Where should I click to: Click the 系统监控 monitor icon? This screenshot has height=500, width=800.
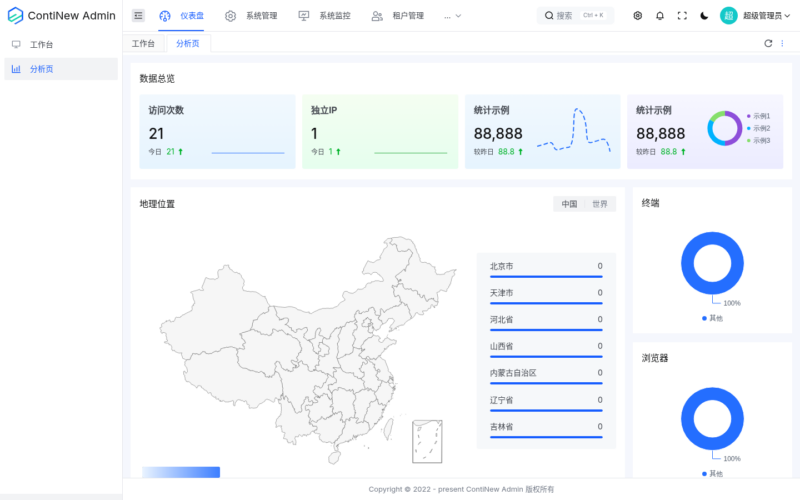304,16
